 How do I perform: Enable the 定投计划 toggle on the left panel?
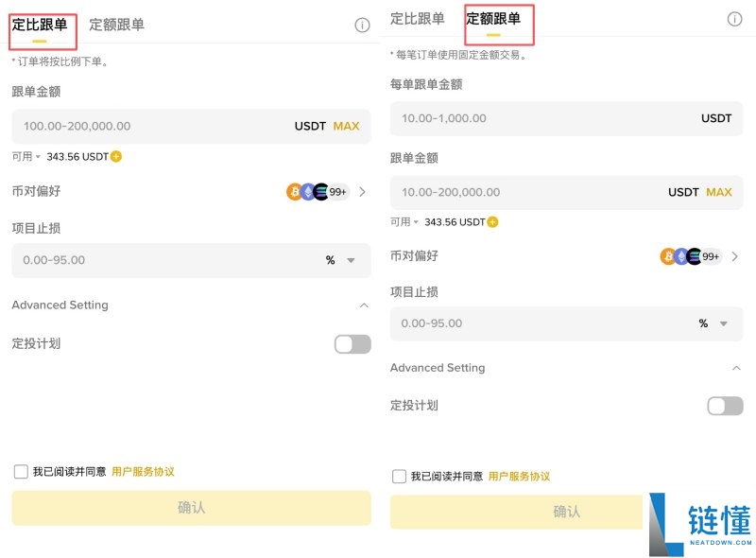352,344
